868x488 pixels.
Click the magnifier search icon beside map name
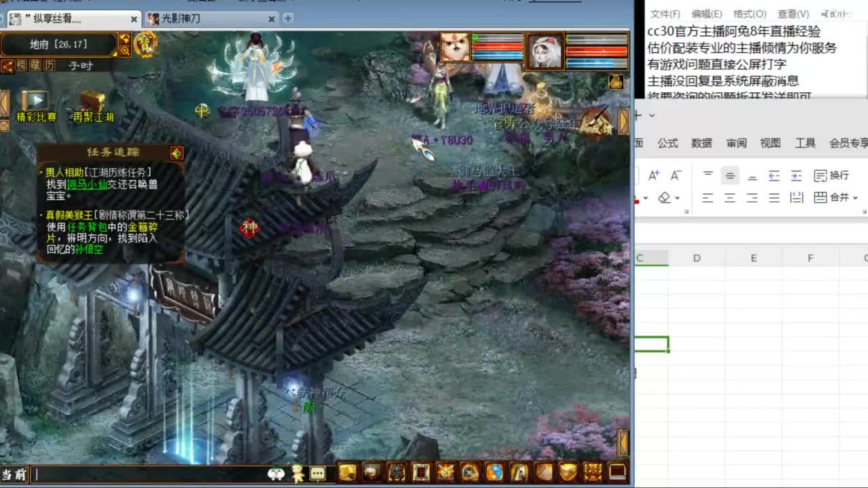pyautogui.click(x=125, y=51)
